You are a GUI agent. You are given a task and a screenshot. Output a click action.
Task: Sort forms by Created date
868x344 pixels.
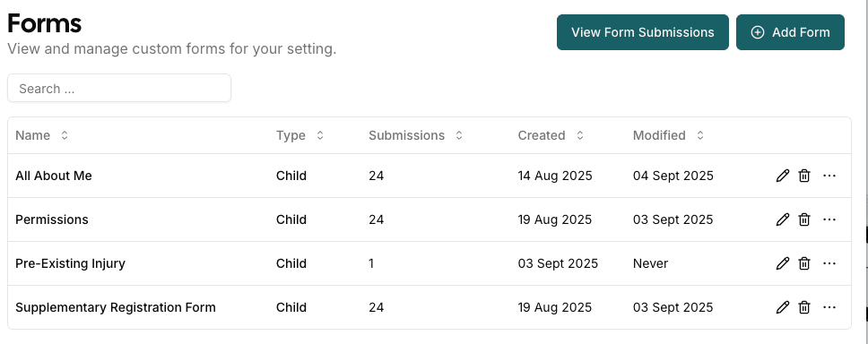coord(551,135)
